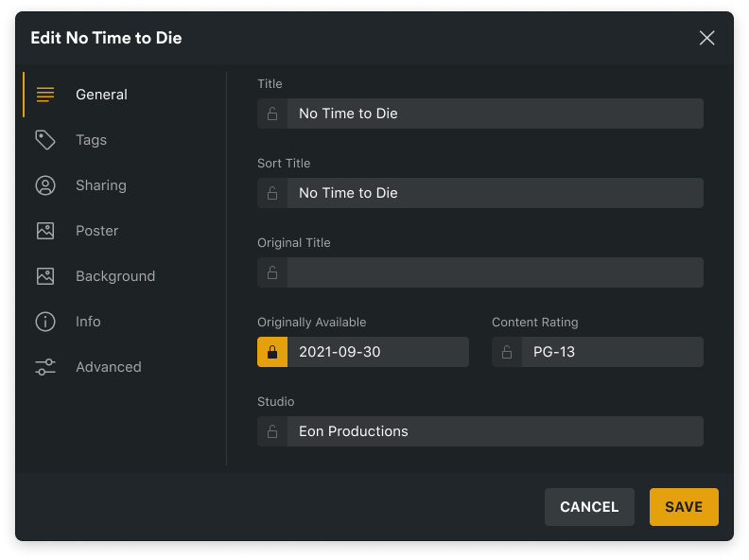Click into the Title input field

click(x=496, y=114)
